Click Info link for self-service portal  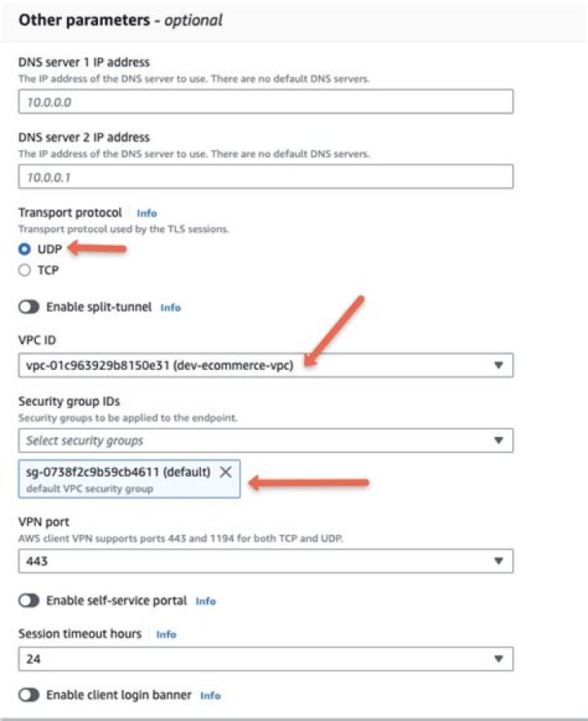coord(206,601)
